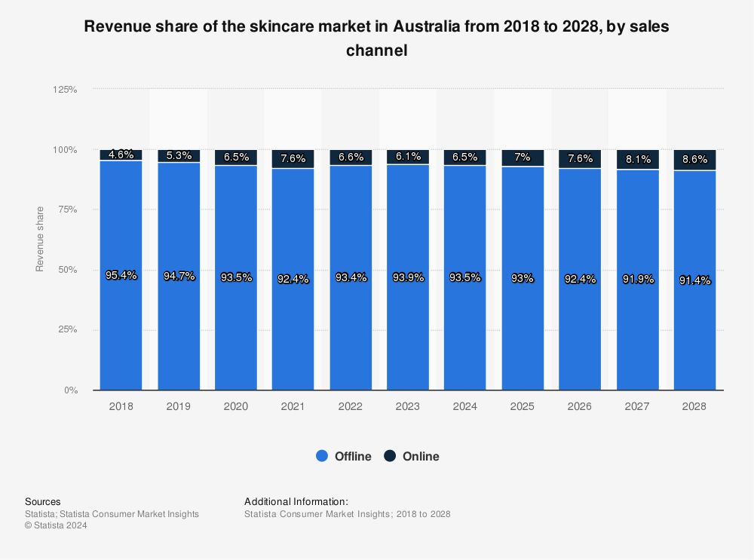
Task: Click the © Statista 2024 copyright text
Action: [x=56, y=526]
